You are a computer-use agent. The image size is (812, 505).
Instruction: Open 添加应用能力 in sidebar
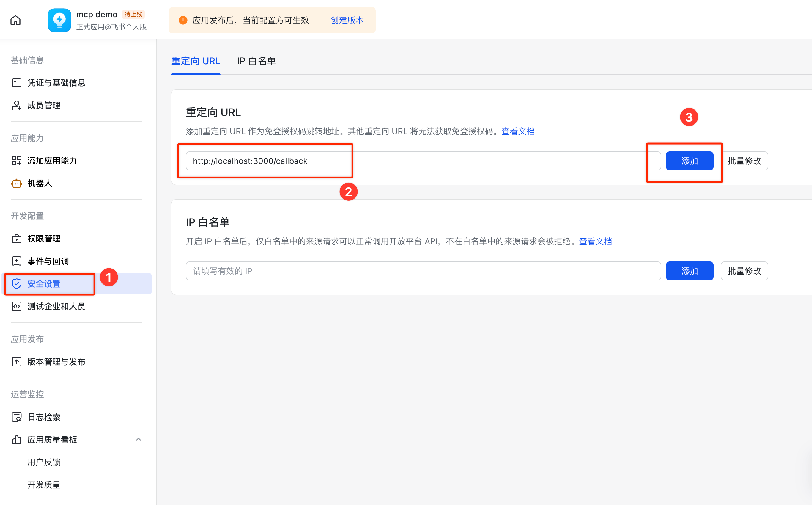52,161
